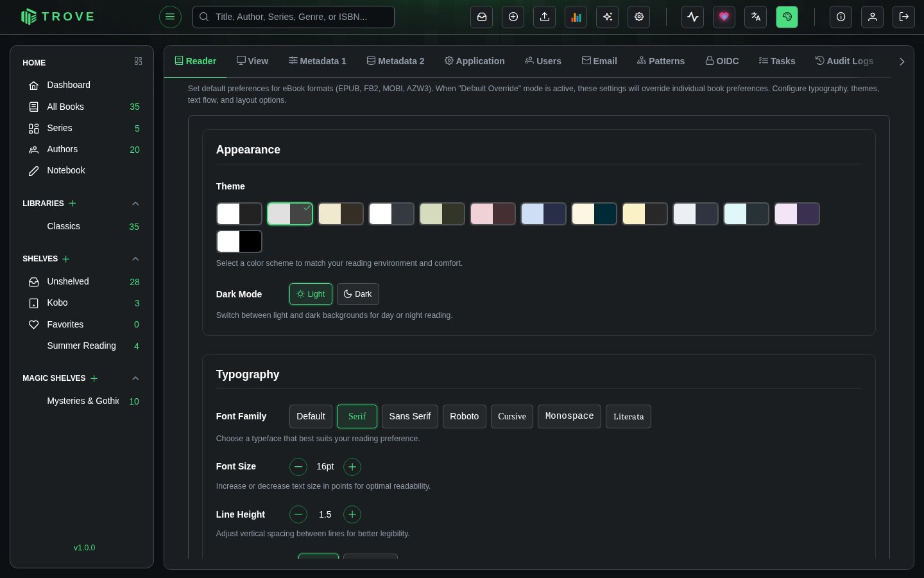Collapse the Magic Shelves section chevron
The image size is (924, 578).
point(135,378)
